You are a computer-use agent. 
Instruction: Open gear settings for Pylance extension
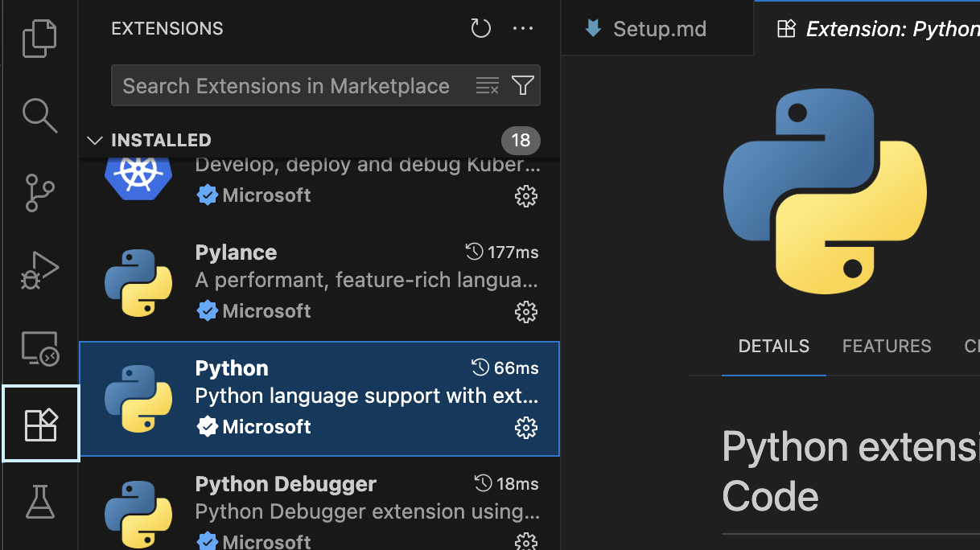click(526, 312)
